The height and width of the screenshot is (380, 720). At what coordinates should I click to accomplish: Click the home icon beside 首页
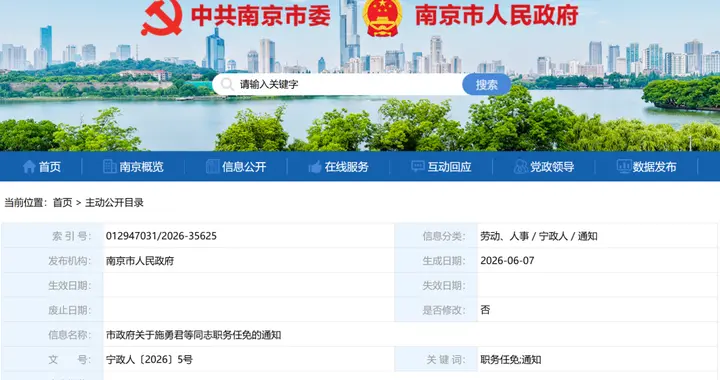tap(29, 167)
